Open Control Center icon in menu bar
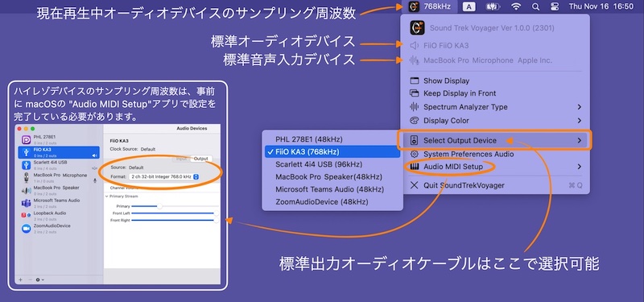644x302 pixels. 554,6
